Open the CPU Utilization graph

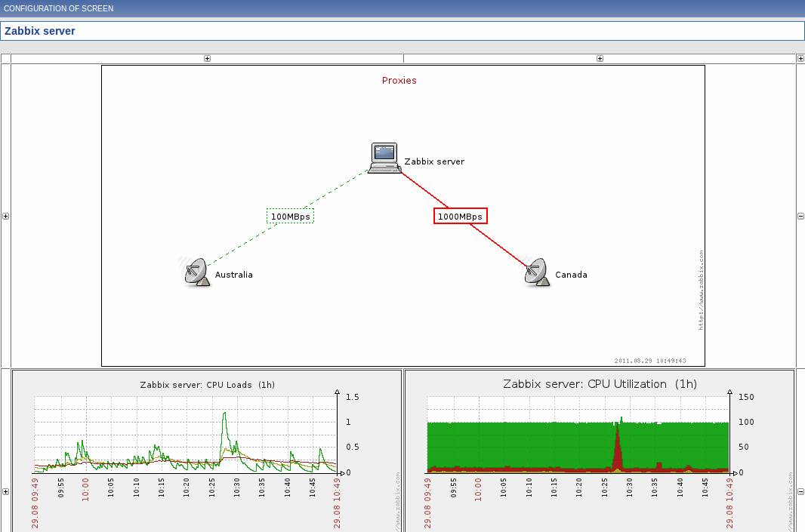click(x=599, y=451)
